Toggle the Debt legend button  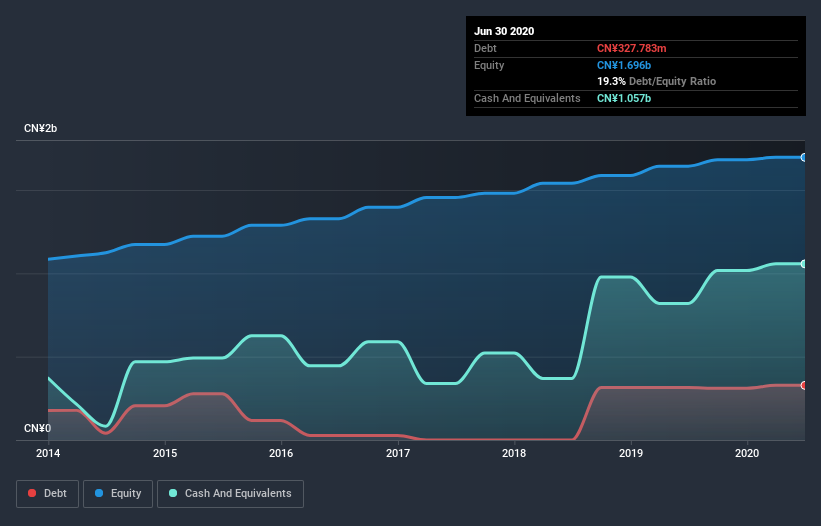[x=48, y=494]
